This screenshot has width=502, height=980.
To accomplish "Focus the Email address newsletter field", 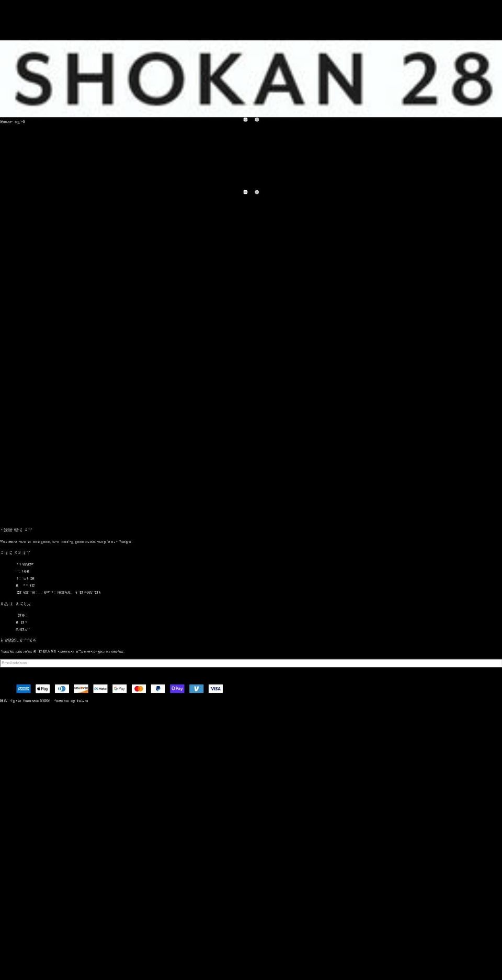I will coord(251,663).
